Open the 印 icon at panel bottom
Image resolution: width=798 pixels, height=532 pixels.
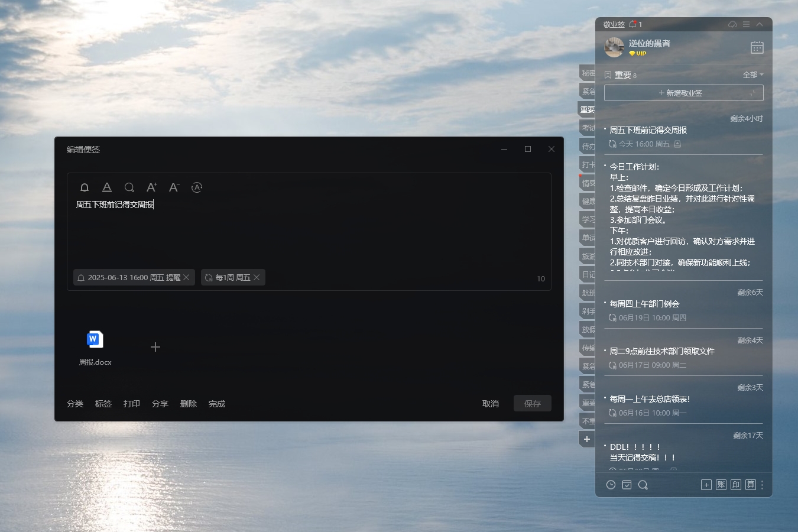[736, 485]
